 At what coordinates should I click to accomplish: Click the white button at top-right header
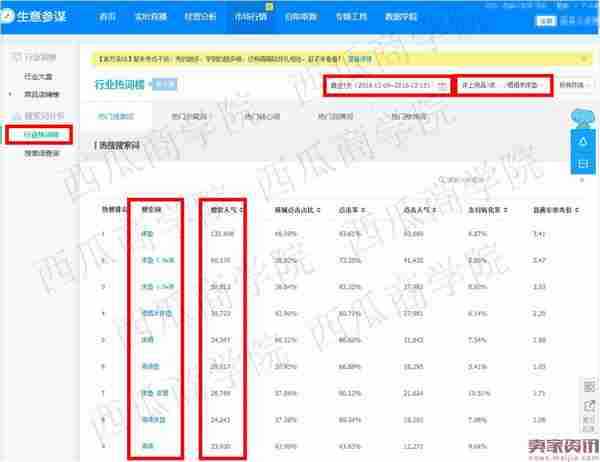(x=546, y=21)
